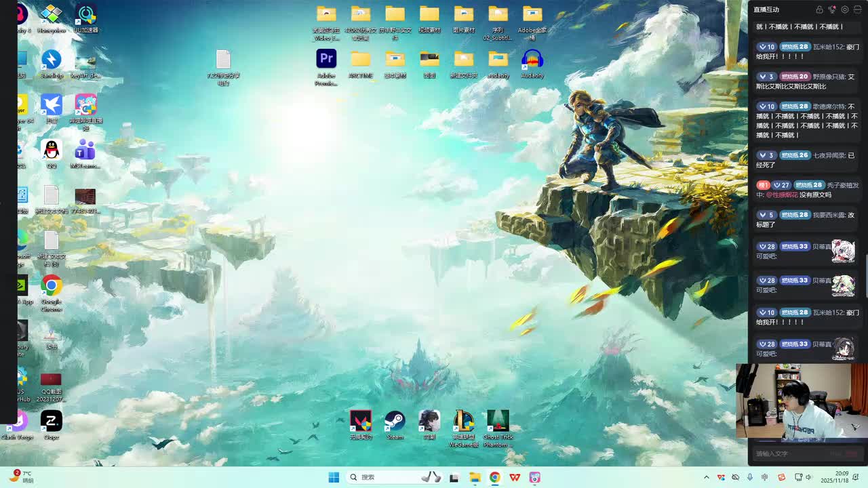The width and height of the screenshot is (868, 488).
Task: Click the 已经死了 chat message by 七夜异闻录
Action: (x=806, y=160)
